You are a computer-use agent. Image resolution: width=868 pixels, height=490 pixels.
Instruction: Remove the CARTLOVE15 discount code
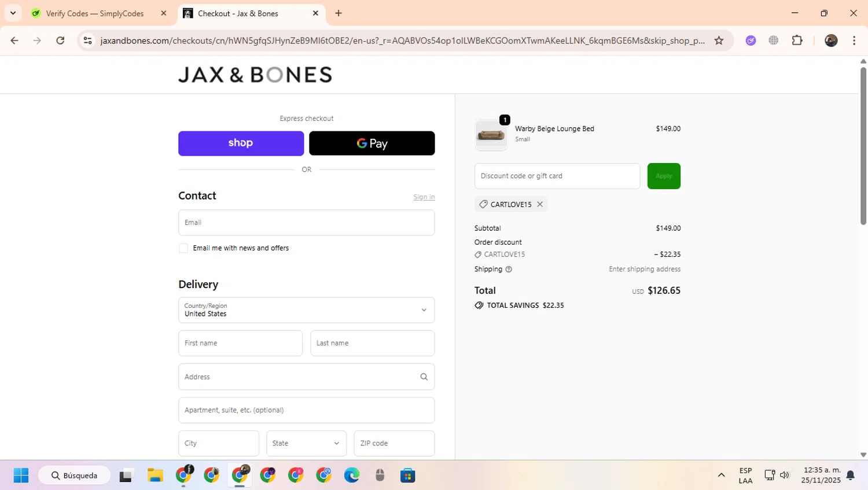[x=540, y=204]
